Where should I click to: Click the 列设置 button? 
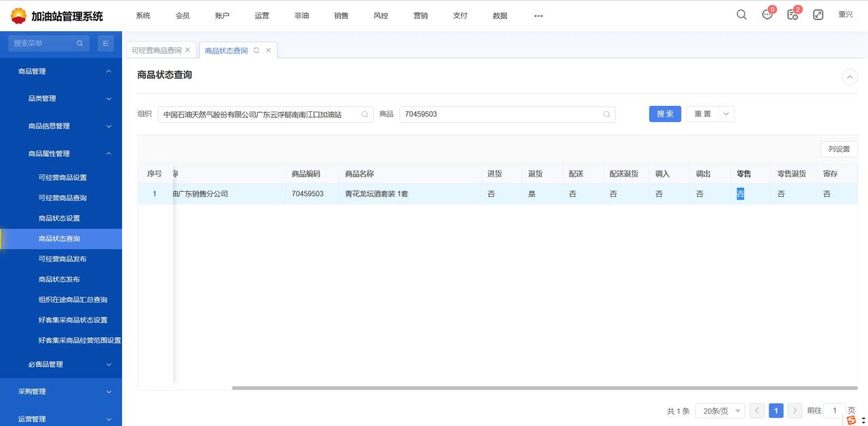pyautogui.click(x=838, y=149)
